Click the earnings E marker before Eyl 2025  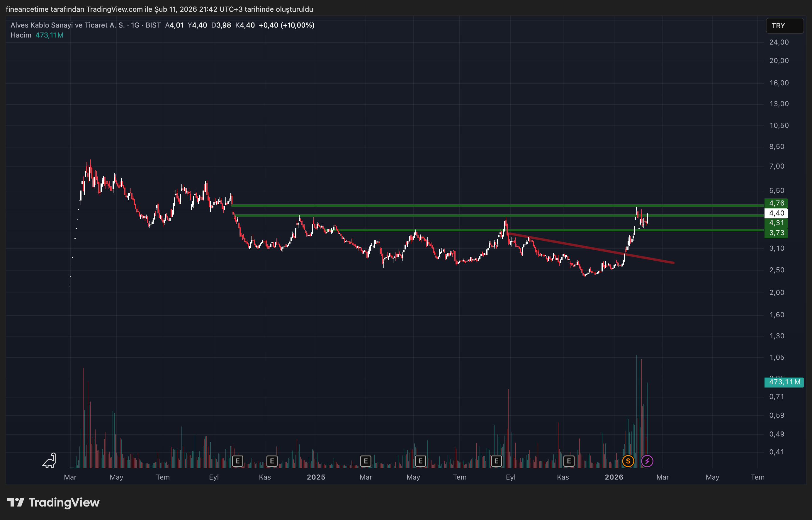(496, 461)
